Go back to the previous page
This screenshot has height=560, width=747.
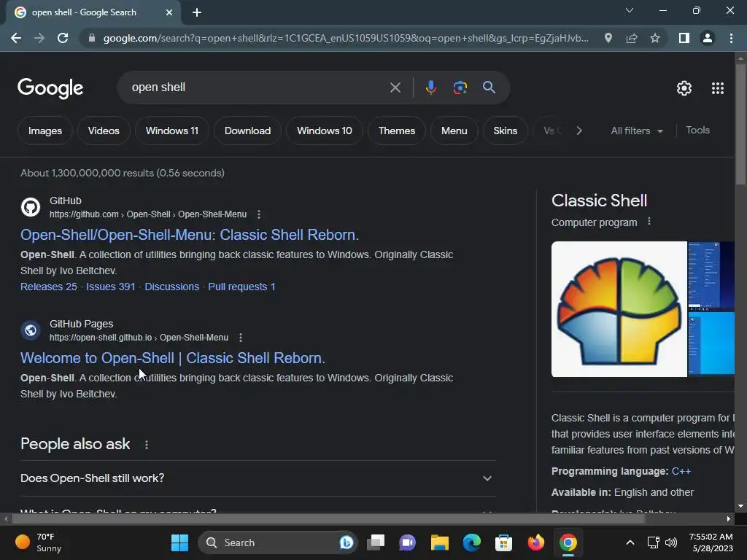[x=16, y=38]
